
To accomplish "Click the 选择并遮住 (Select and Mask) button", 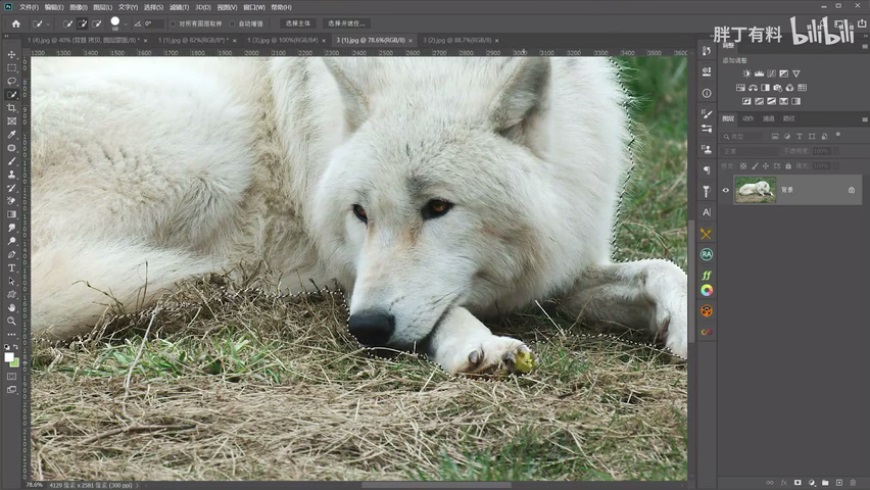I will 347,23.
